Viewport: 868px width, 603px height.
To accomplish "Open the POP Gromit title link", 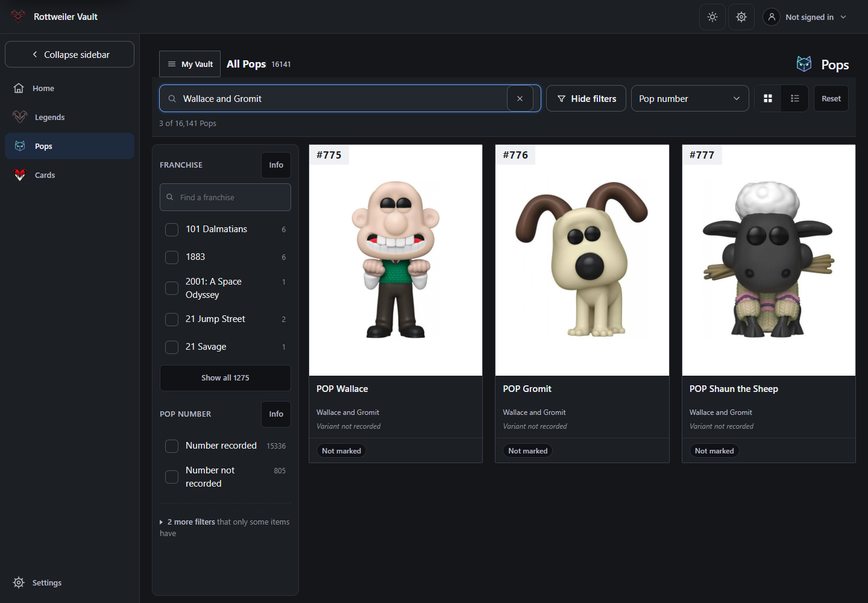I will click(x=527, y=389).
